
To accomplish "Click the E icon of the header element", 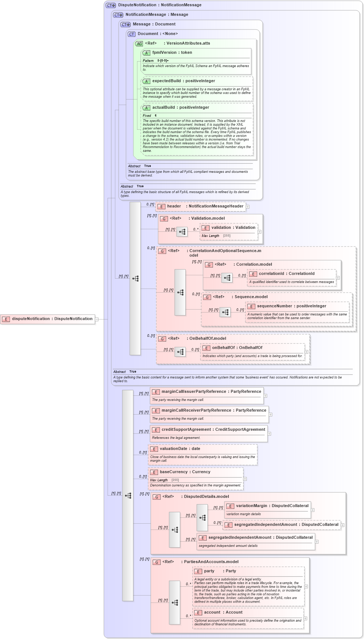I will click(x=161, y=206).
